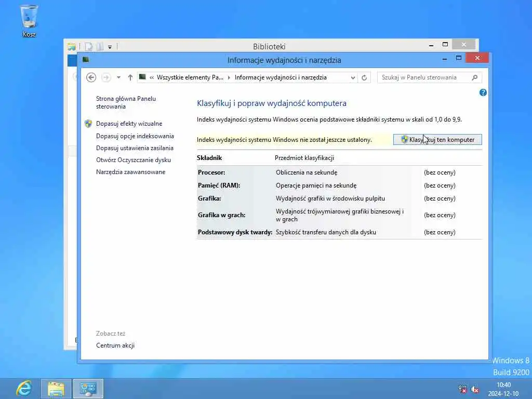Minimize the 'Informacje wydajności i narzędzia' window
Viewport: 532px width, 399px height.
(445, 59)
